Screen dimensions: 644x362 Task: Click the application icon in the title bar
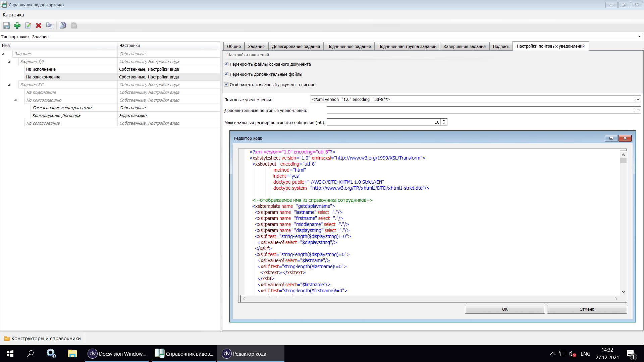tap(4, 5)
